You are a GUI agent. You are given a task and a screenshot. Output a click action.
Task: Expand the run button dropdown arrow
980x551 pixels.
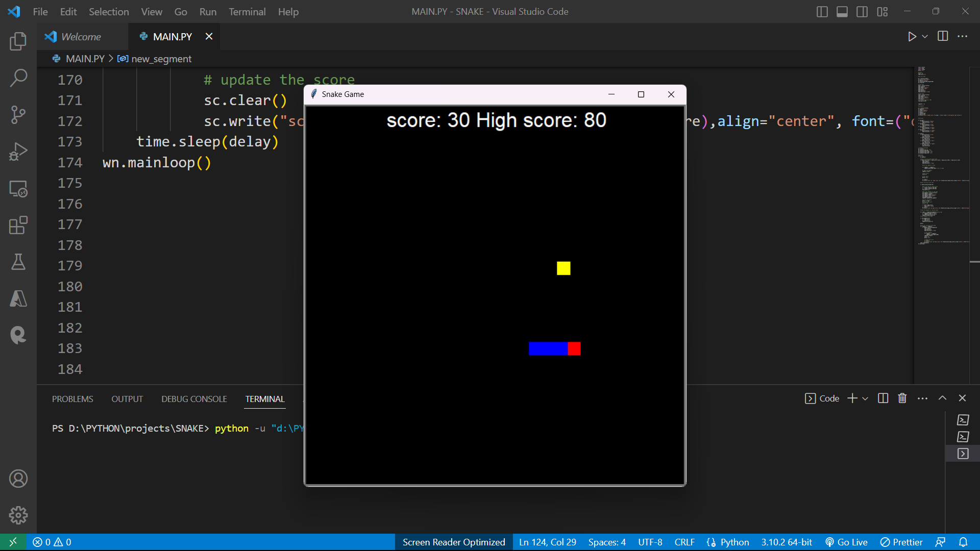pyautogui.click(x=925, y=36)
